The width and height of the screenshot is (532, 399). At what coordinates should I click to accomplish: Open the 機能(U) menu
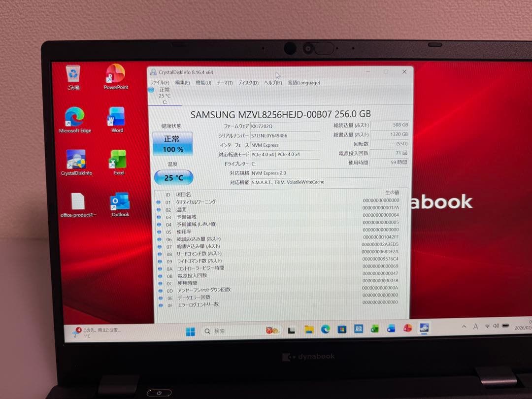click(x=202, y=83)
